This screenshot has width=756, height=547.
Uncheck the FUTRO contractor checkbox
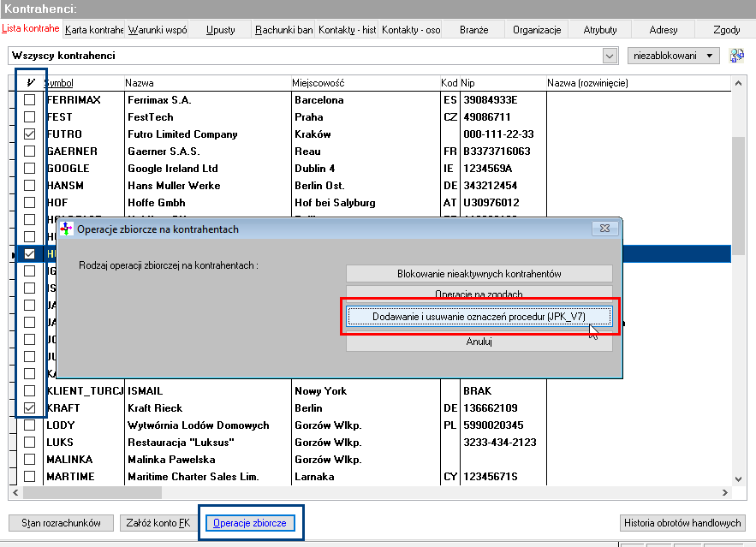(29, 134)
